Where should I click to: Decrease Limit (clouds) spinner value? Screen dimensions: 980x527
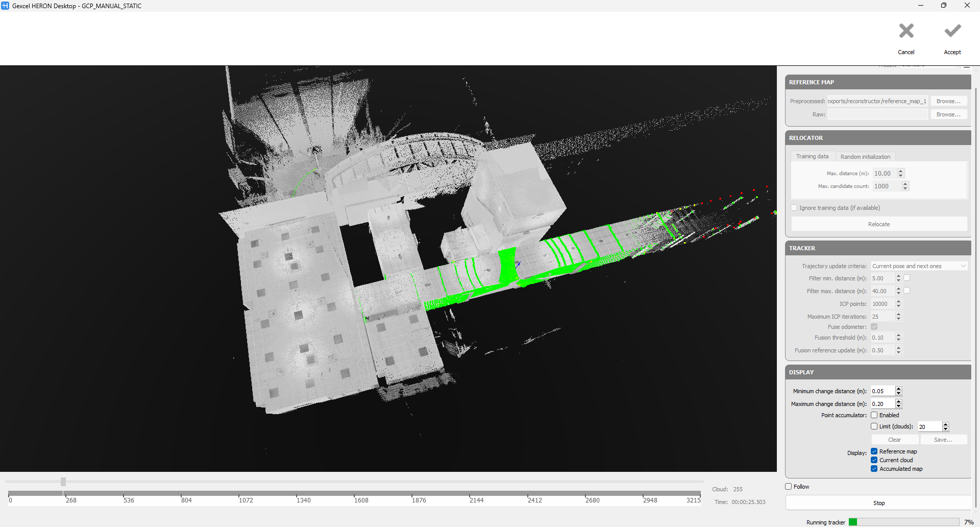coord(945,429)
